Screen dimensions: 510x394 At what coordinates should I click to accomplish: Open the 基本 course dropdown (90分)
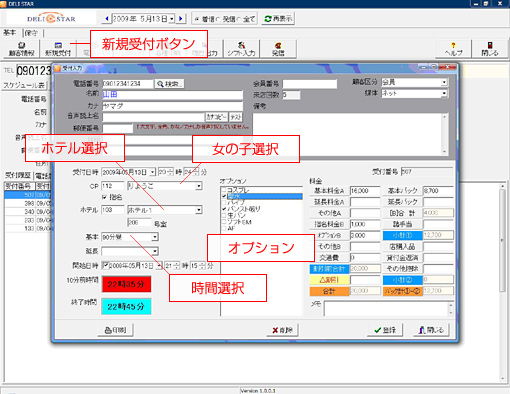coord(155,237)
